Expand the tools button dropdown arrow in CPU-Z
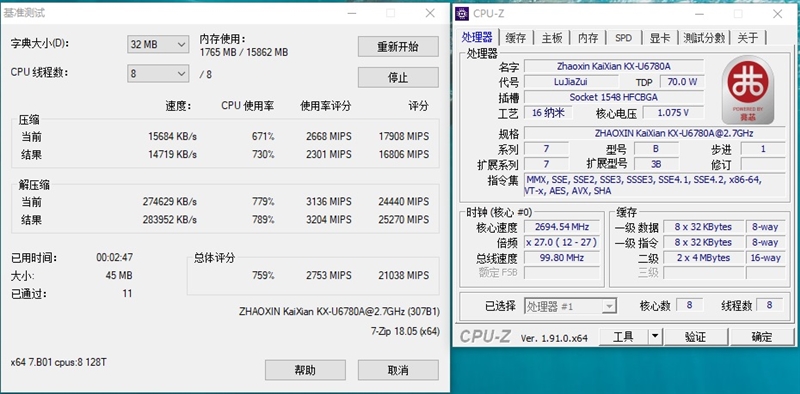Screen dimensions: 800x394 coord(655,337)
